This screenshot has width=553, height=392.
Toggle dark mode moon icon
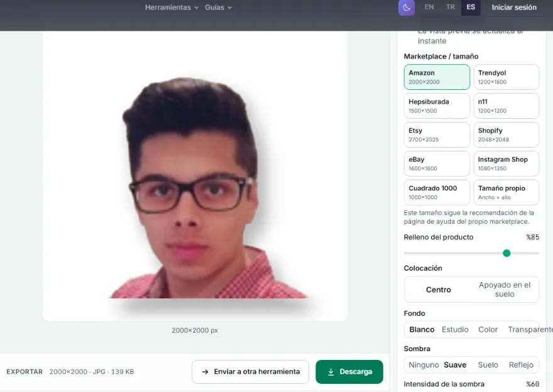point(407,8)
